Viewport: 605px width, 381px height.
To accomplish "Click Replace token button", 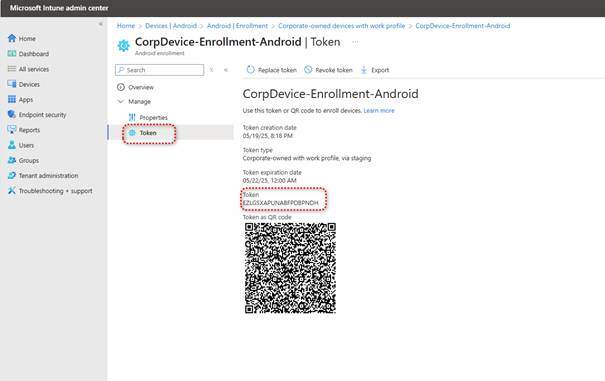I will coord(272,70).
